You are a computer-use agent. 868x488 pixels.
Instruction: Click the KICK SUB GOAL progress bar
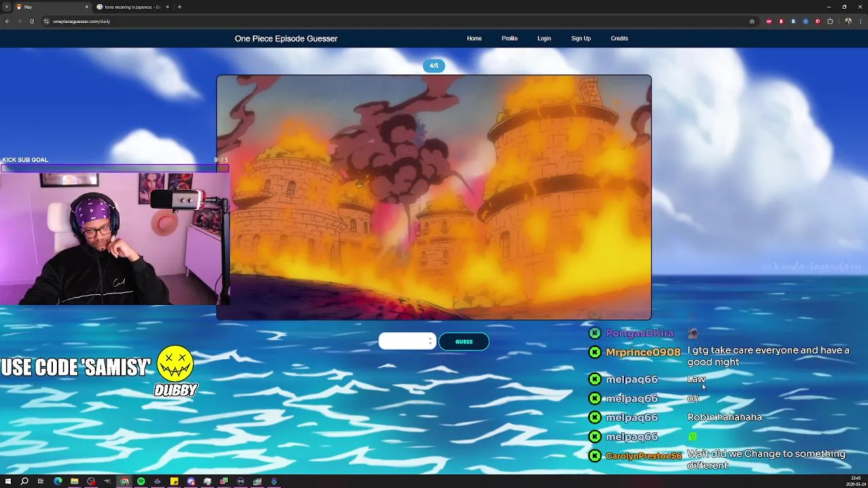coord(115,168)
